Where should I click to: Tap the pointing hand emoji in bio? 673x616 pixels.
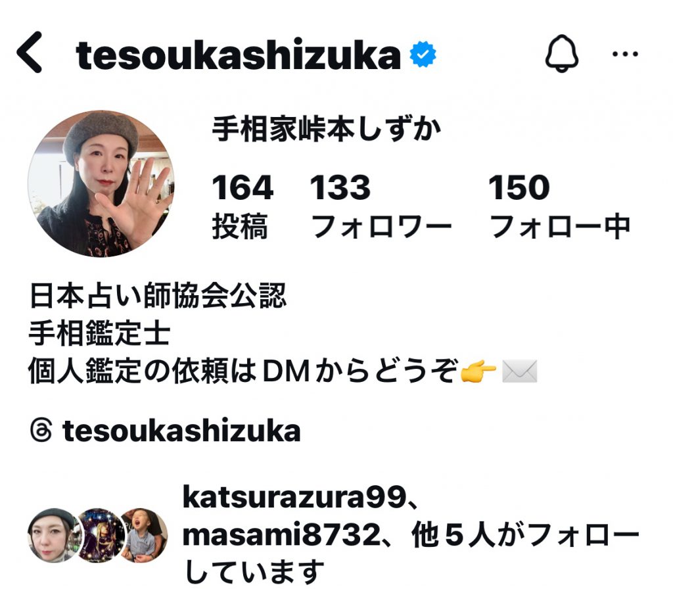tap(478, 371)
